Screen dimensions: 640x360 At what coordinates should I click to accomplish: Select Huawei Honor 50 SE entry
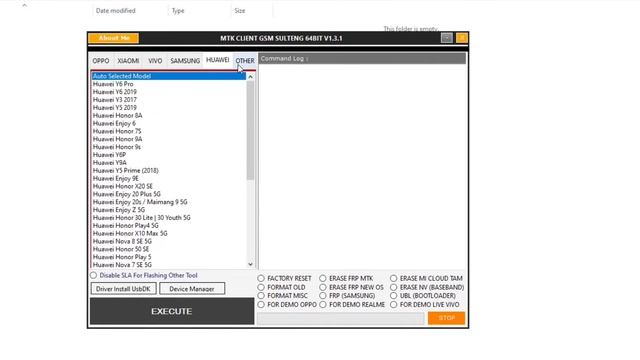pos(169,249)
